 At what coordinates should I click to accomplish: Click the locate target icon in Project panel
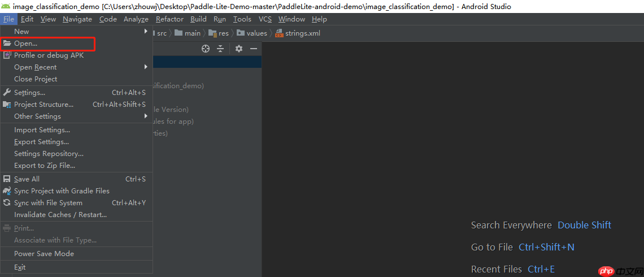click(x=206, y=49)
